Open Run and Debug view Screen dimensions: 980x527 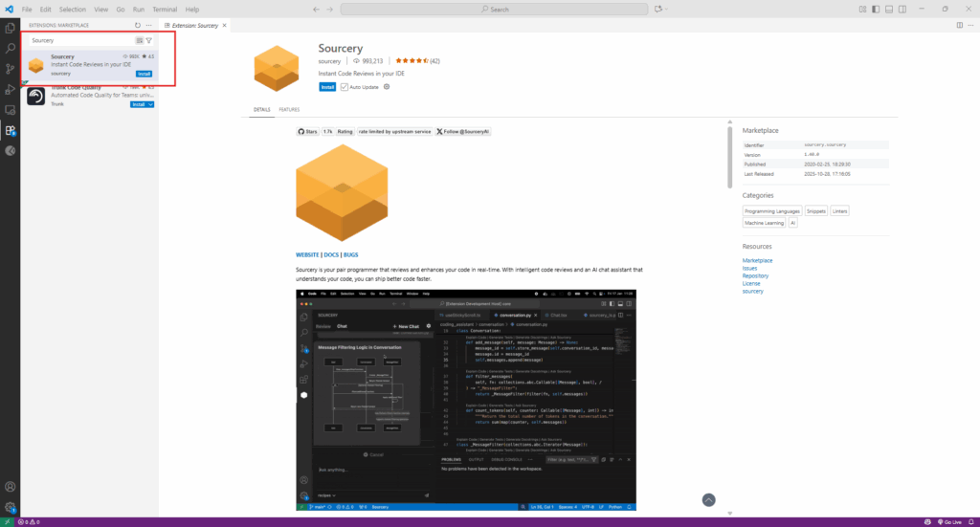pyautogui.click(x=11, y=89)
